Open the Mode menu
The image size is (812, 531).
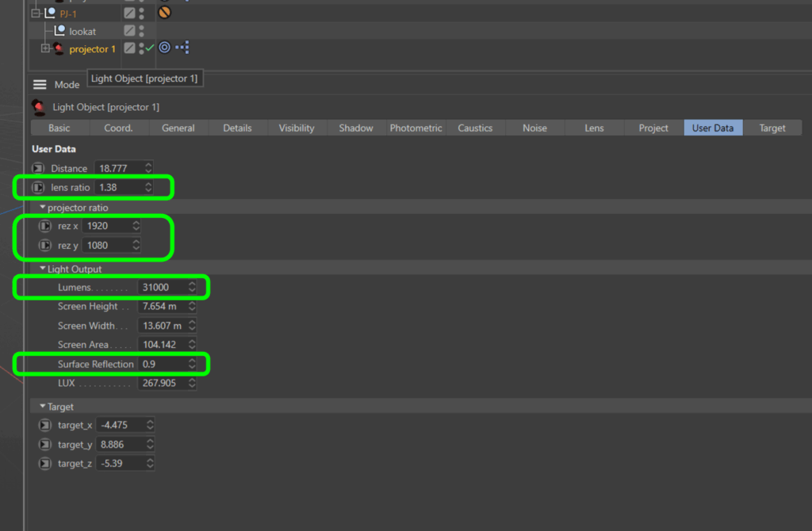67,85
